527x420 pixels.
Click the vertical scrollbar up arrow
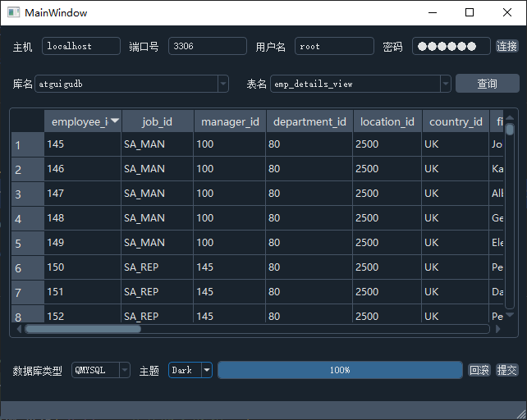[510, 117]
